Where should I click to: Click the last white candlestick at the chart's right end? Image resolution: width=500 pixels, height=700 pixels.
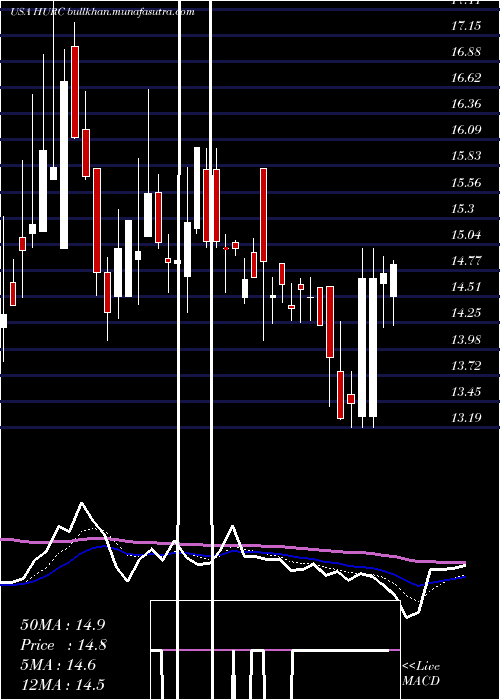click(393, 280)
